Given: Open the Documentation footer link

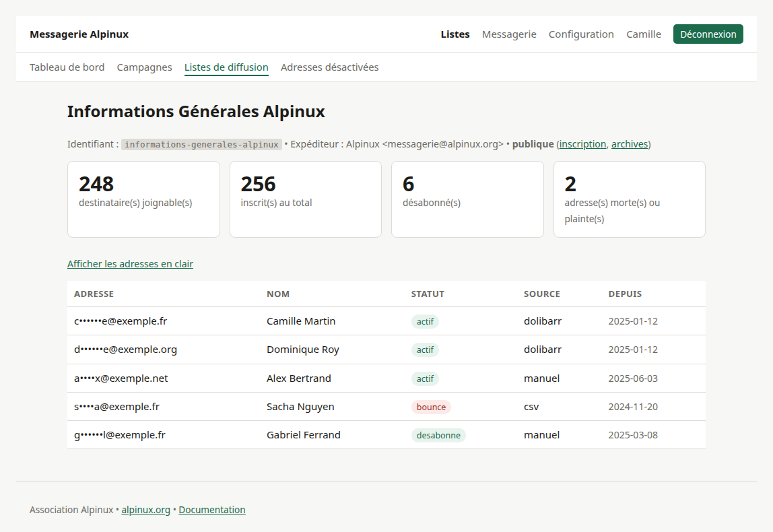Looking at the screenshot, I should (x=212, y=510).
